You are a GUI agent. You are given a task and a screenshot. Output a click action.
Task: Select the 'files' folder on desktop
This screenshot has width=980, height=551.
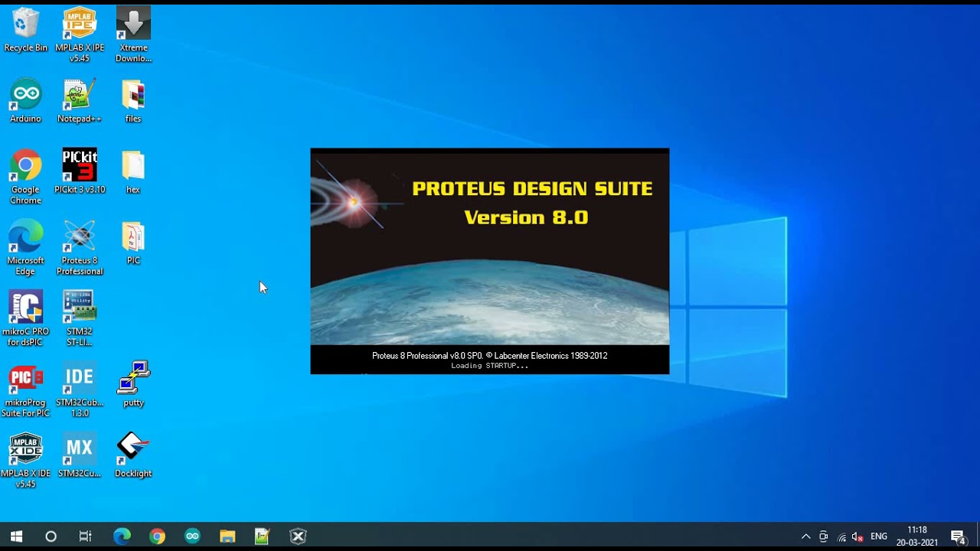(133, 100)
